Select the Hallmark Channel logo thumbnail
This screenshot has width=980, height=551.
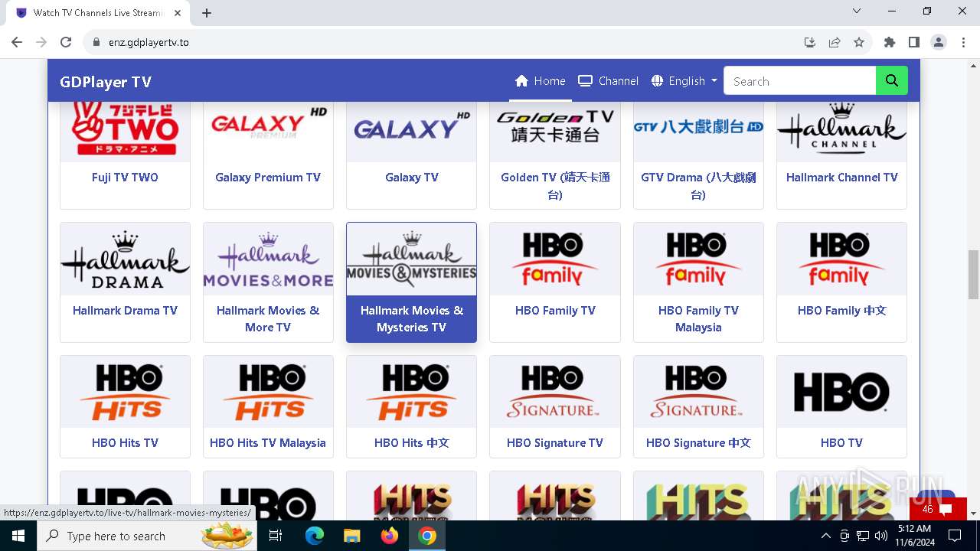point(842,130)
